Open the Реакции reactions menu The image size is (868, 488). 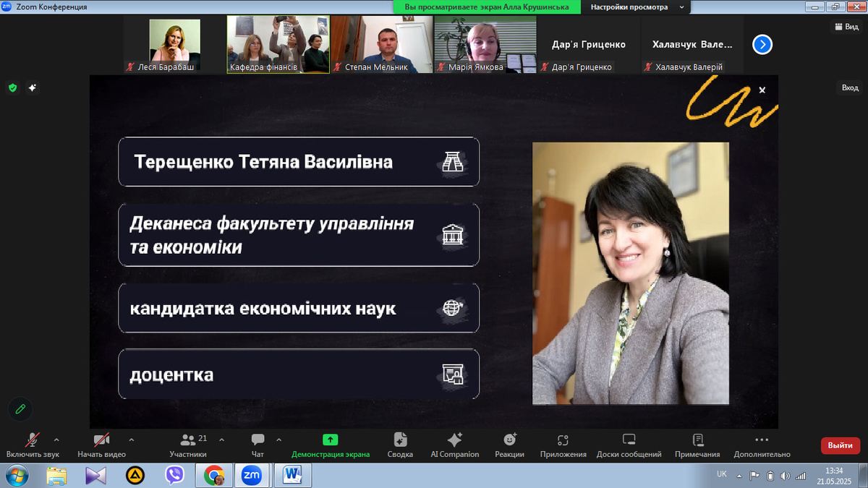(510, 445)
